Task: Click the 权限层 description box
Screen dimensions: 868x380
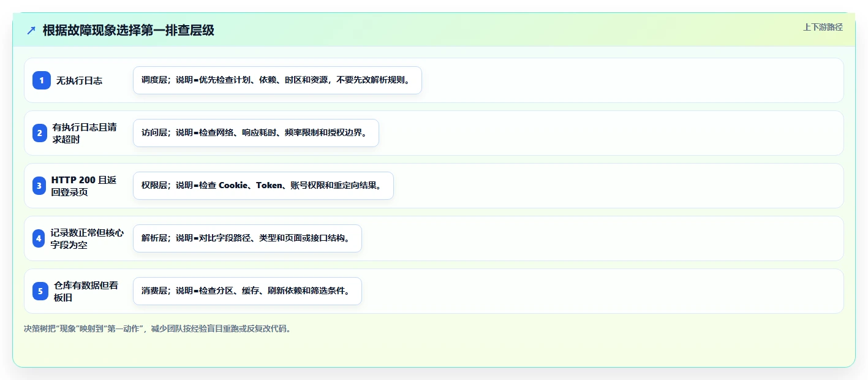Action: pyautogui.click(x=263, y=186)
